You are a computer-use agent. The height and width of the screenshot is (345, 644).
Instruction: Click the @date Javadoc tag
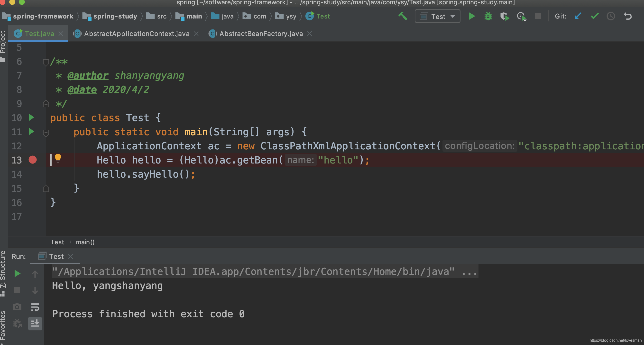(82, 90)
